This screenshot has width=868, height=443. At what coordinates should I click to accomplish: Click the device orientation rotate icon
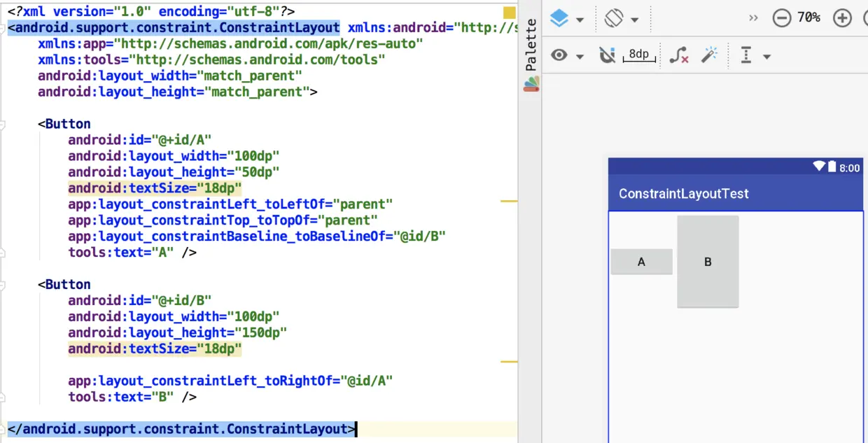tap(614, 18)
